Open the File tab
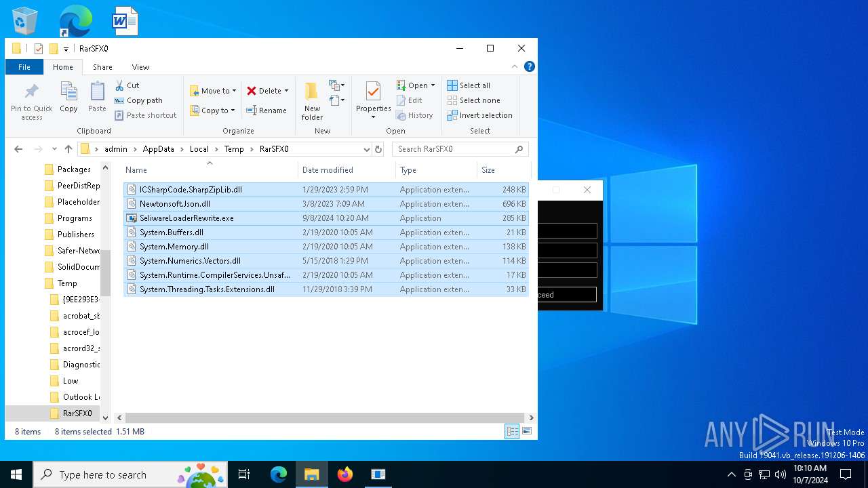The height and width of the screenshot is (488, 868). (24, 67)
